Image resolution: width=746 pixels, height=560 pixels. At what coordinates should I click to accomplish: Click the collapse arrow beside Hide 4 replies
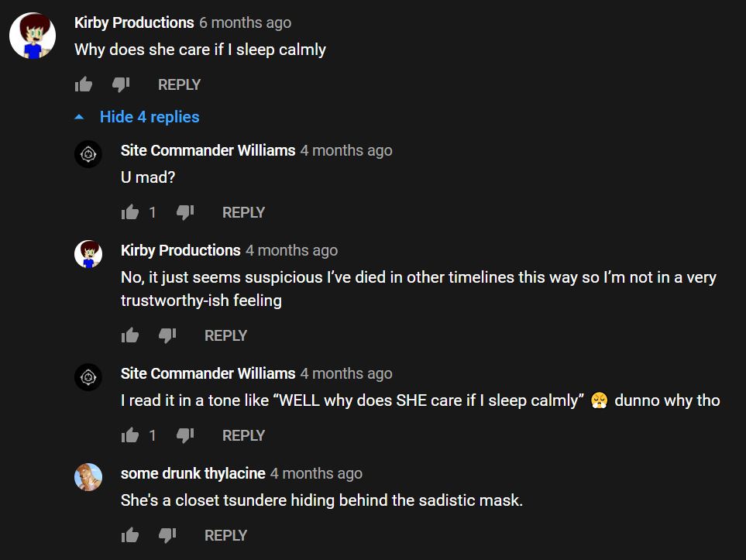tap(80, 117)
